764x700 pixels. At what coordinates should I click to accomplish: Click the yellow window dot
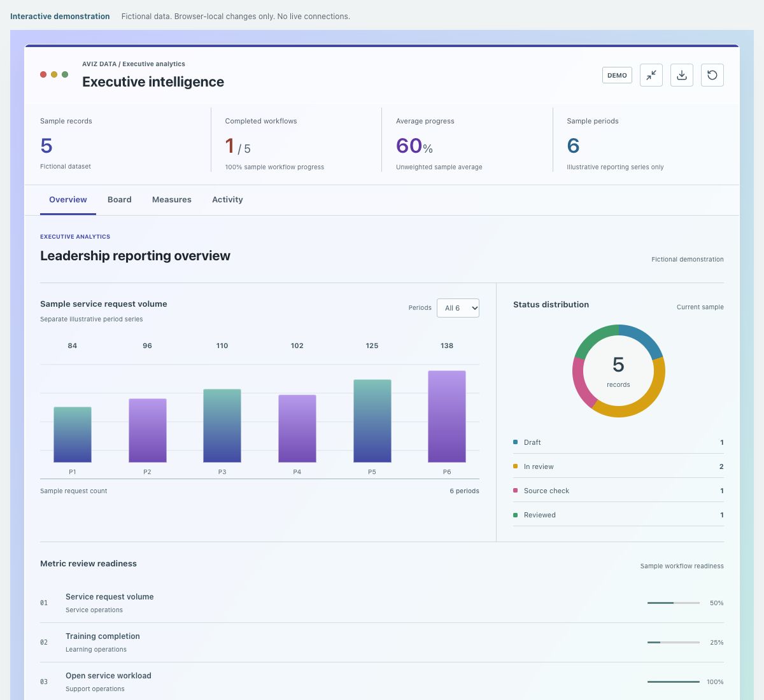tap(54, 74)
